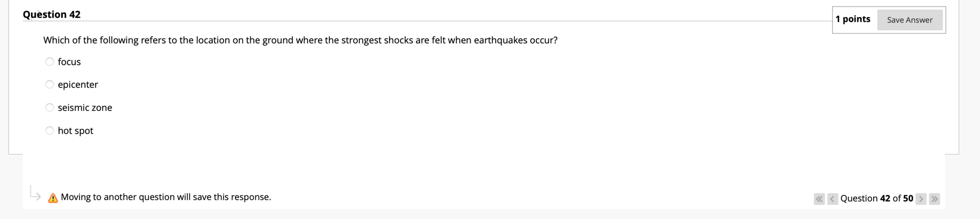Screen dimensions: 980x219
Task: Click the Save Answer button
Action: pos(910,20)
